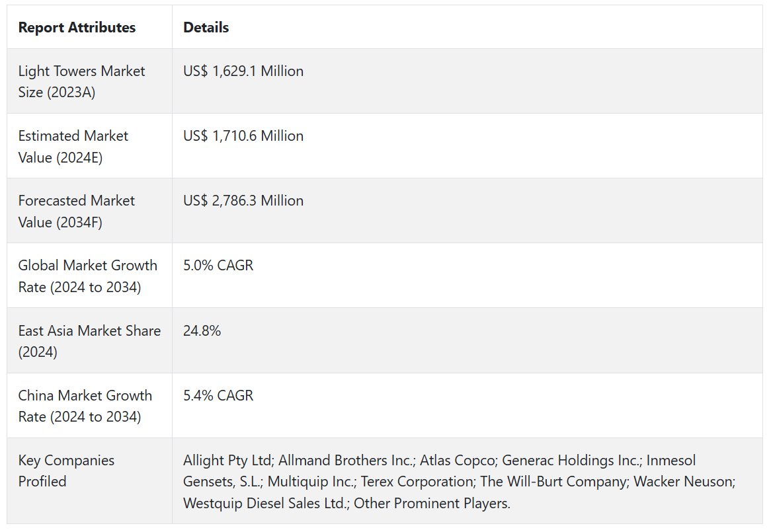Click the '24.8%' market share value
Viewport: 771px width, 532px height.
pyautogui.click(x=202, y=331)
